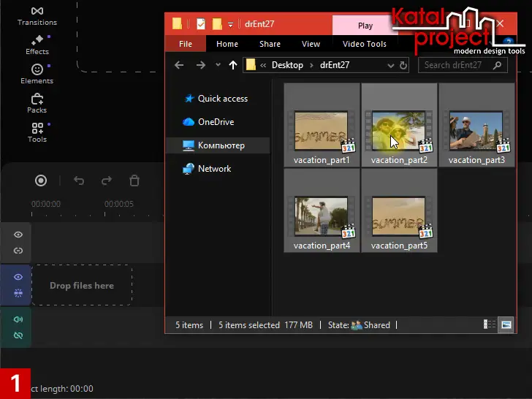Click the search magnifier icon

tap(498, 65)
